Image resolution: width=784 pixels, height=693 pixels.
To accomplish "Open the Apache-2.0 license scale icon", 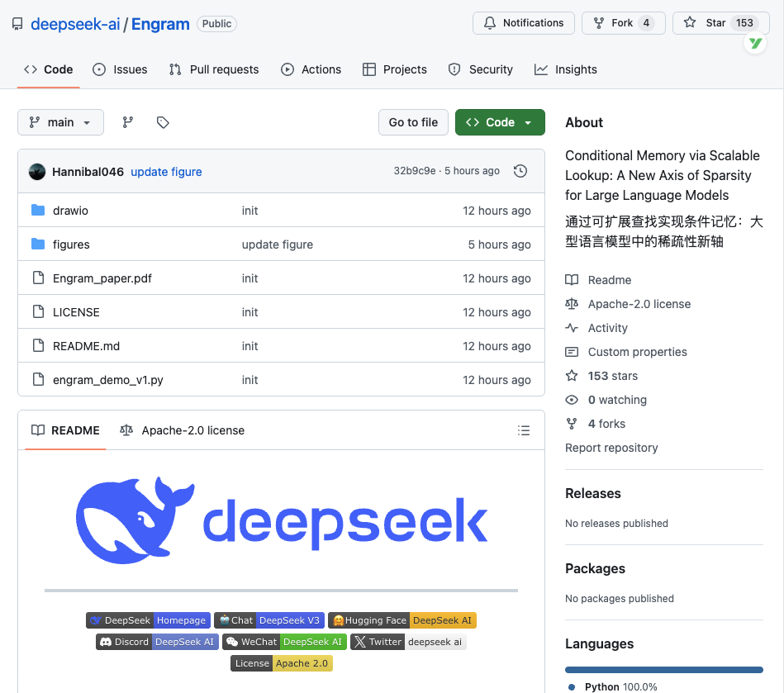I will pos(127,430).
